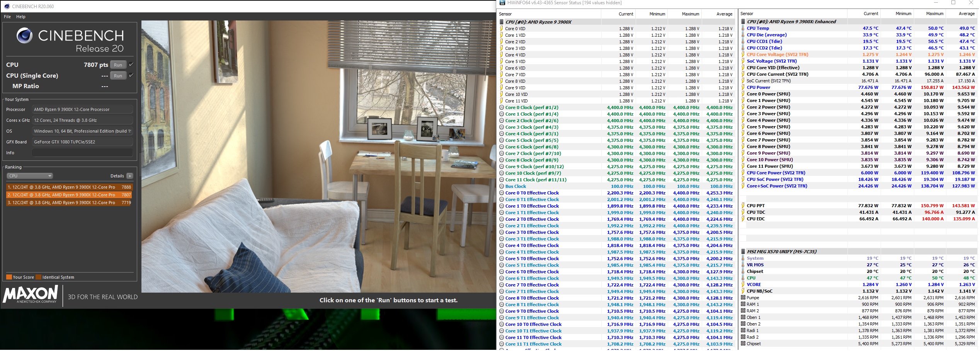Image resolution: width=980 pixels, height=351 pixels.
Task: Click the Cinebench sphere logo icon
Action: point(24,36)
